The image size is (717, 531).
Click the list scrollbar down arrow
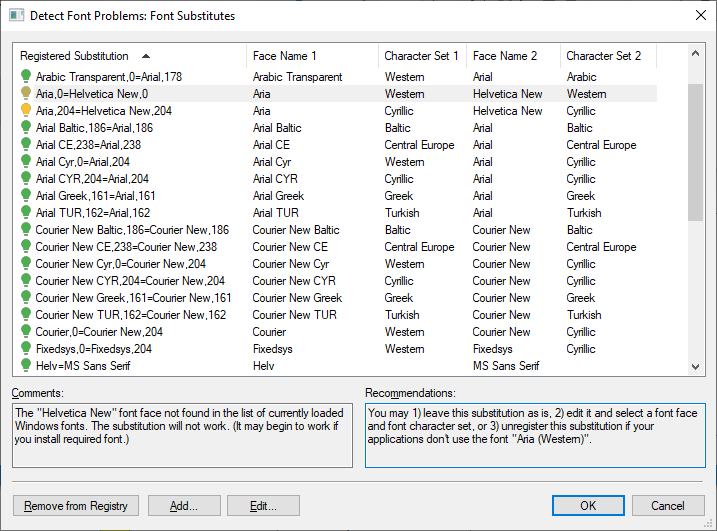pyautogui.click(x=696, y=366)
